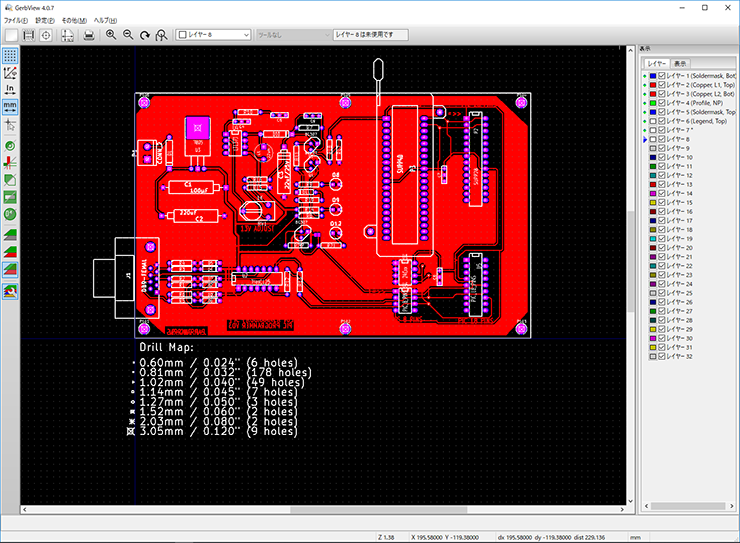The width and height of the screenshot is (740, 543).
Task: Click the polar coordinates icon
Action: [10, 73]
